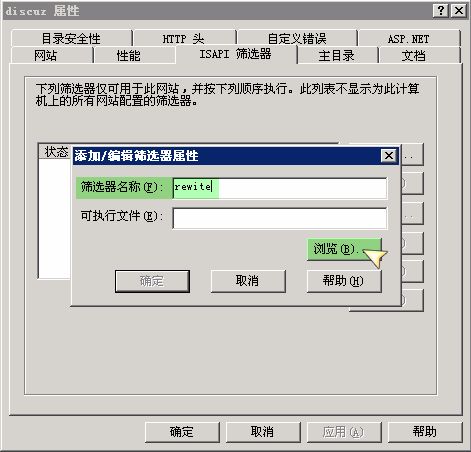Screen dimensions: 471x452
Task: Go to the 性能 tab
Action: click(128, 55)
